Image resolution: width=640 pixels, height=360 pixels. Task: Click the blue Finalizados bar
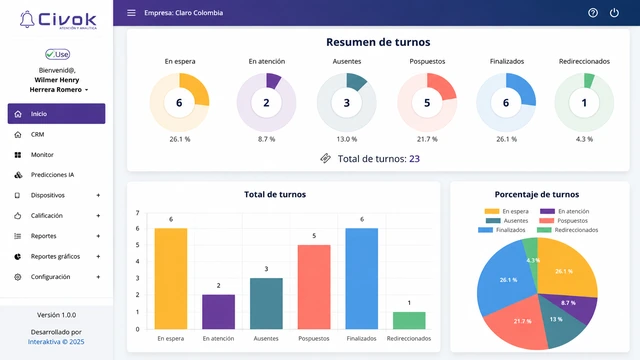pos(362,279)
